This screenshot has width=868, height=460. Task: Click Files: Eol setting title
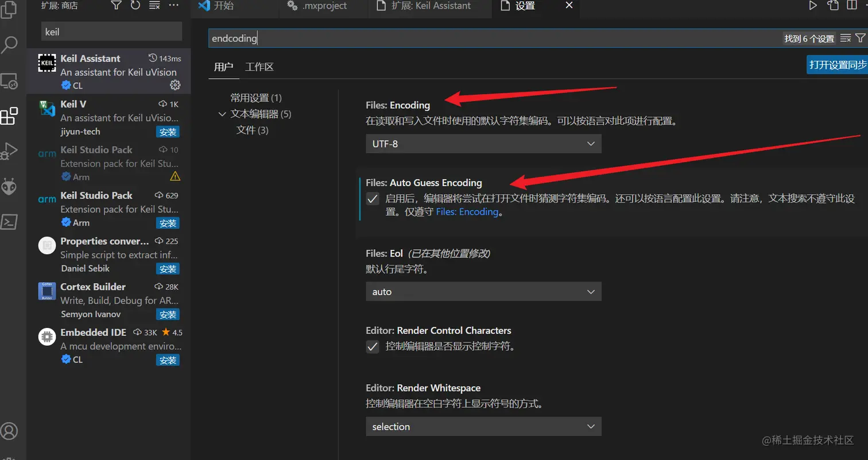click(384, 253)
